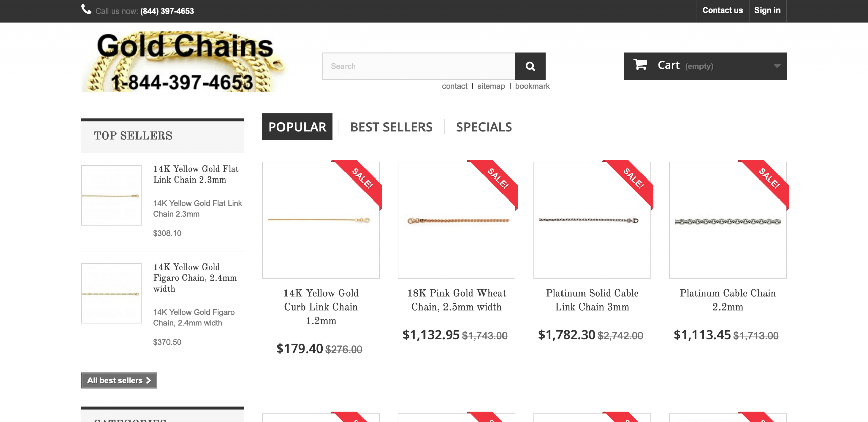Click the Gold Chains logo image
This screenshot has width=868, height=422.
coord(183,62)
